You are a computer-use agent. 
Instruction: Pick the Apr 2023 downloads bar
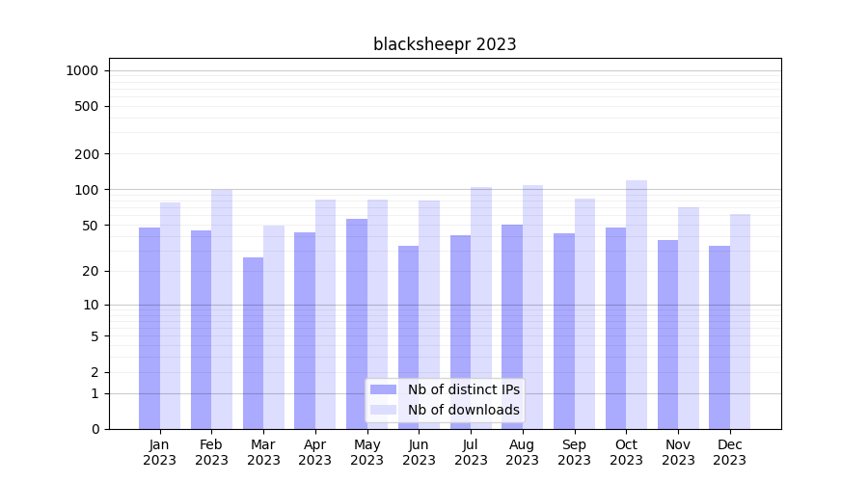326,313
